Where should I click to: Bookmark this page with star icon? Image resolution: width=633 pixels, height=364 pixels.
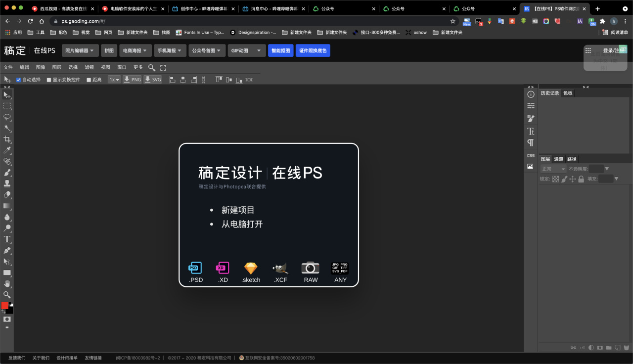tap(452, 21)
